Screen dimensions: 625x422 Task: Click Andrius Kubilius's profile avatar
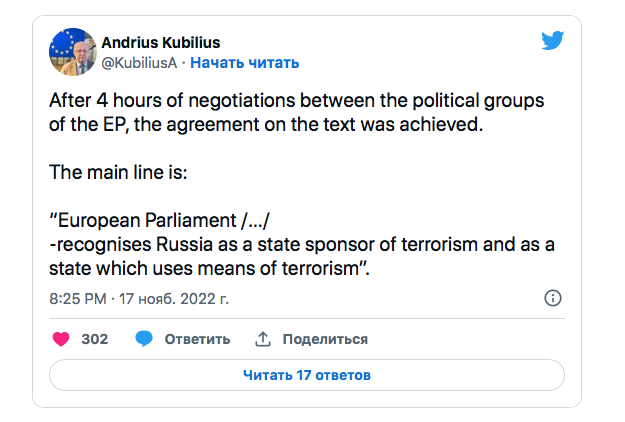74,52
